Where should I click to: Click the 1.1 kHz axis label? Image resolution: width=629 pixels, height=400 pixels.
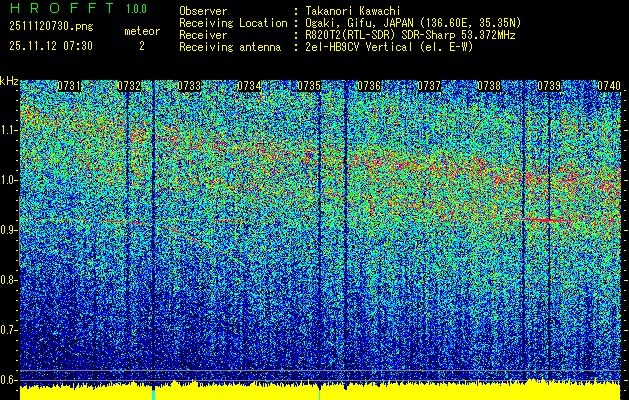(x=9, y=129)
